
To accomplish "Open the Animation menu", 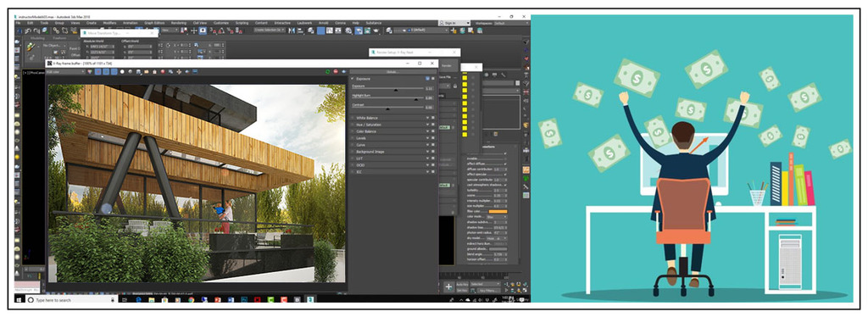I will [130, 23].
